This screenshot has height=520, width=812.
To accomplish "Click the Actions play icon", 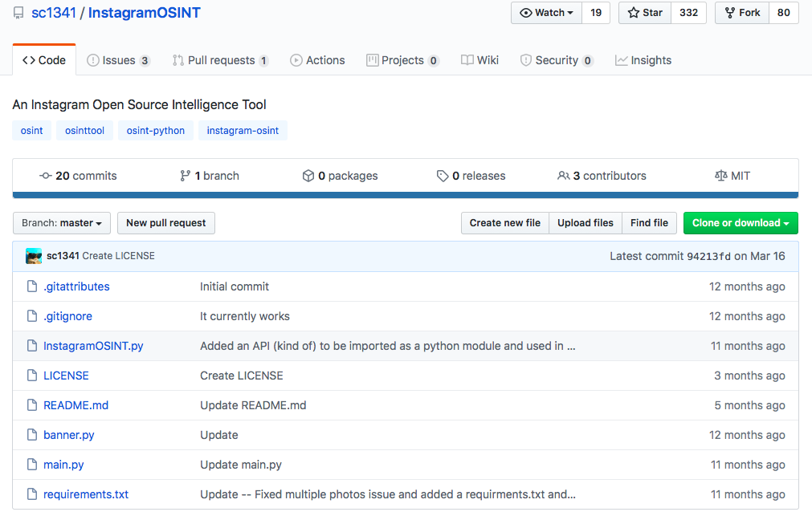I will tap(296, 60).
